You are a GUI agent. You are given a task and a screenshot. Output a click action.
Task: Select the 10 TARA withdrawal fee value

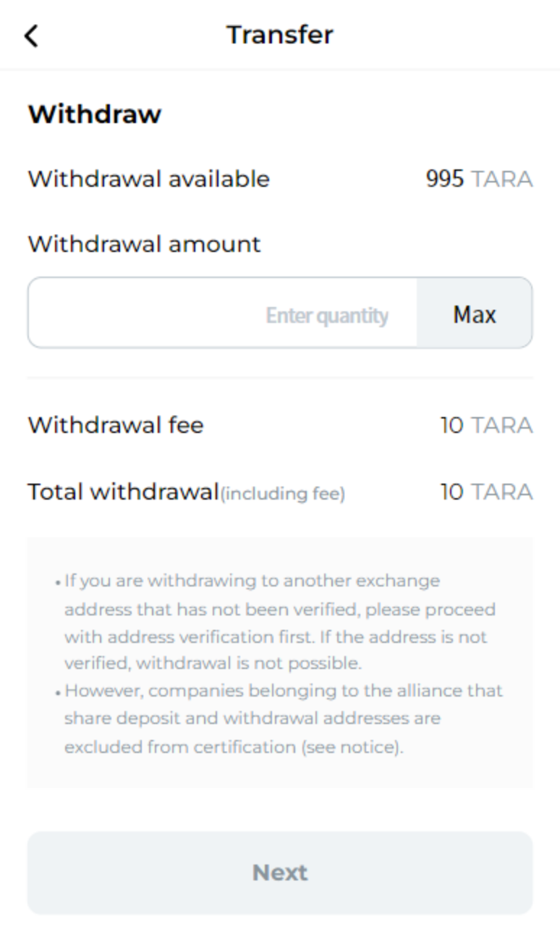pyautogui.click(x=486, y=425)
